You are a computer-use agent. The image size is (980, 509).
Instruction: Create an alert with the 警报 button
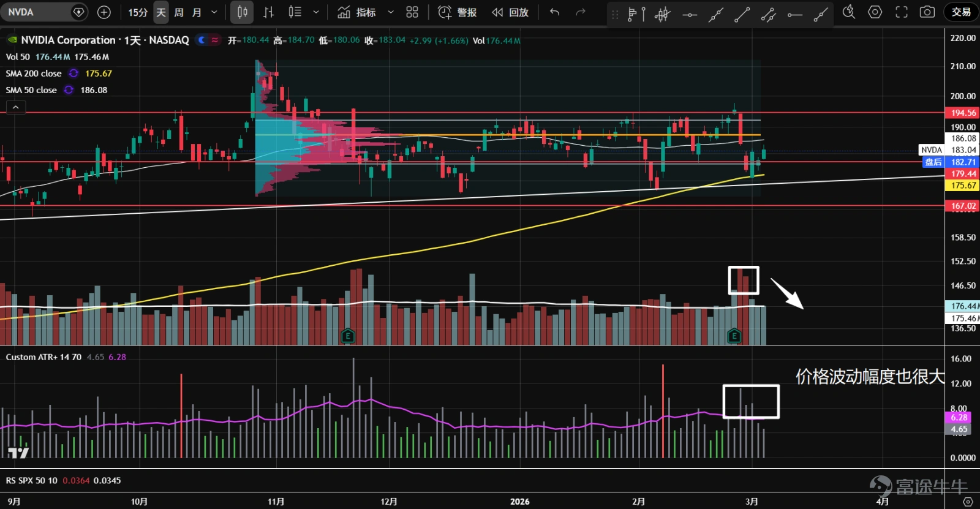458,12
